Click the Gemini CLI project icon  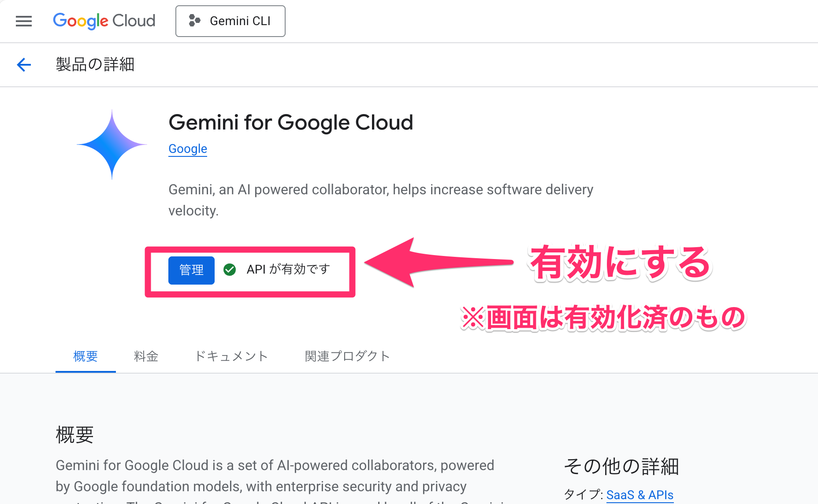click(195, 21)
